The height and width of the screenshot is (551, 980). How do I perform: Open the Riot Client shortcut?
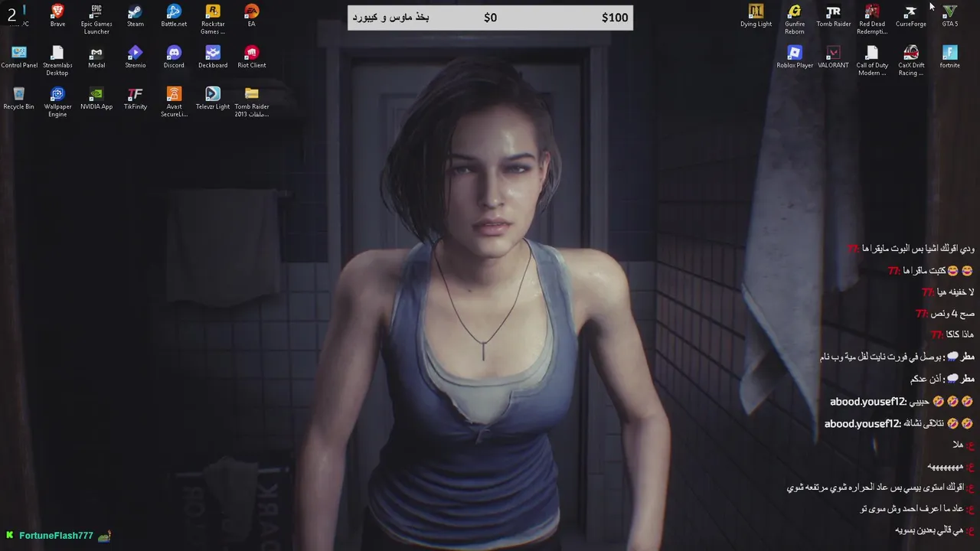pos(251,57)
